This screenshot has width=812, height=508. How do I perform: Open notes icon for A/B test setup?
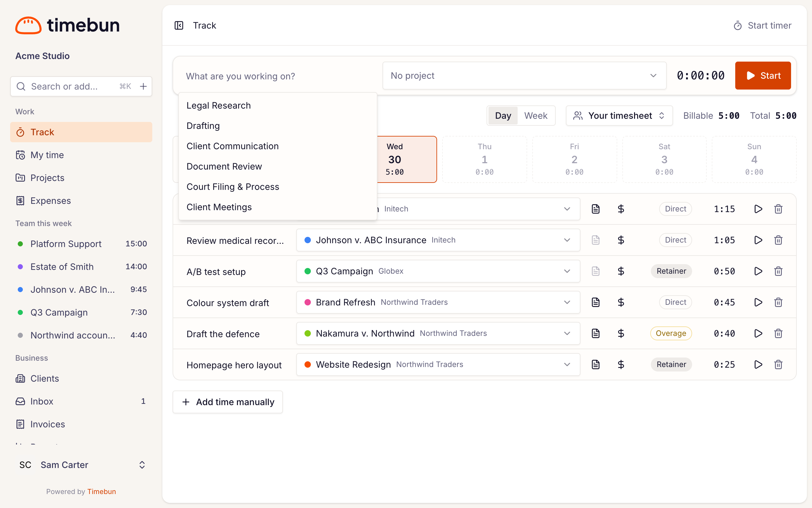pos(596,271)
